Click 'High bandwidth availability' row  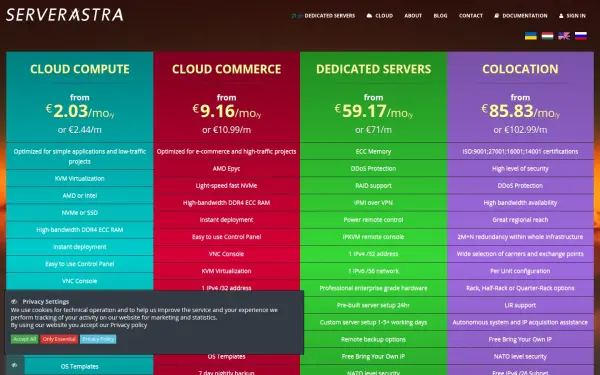[520, 202]
